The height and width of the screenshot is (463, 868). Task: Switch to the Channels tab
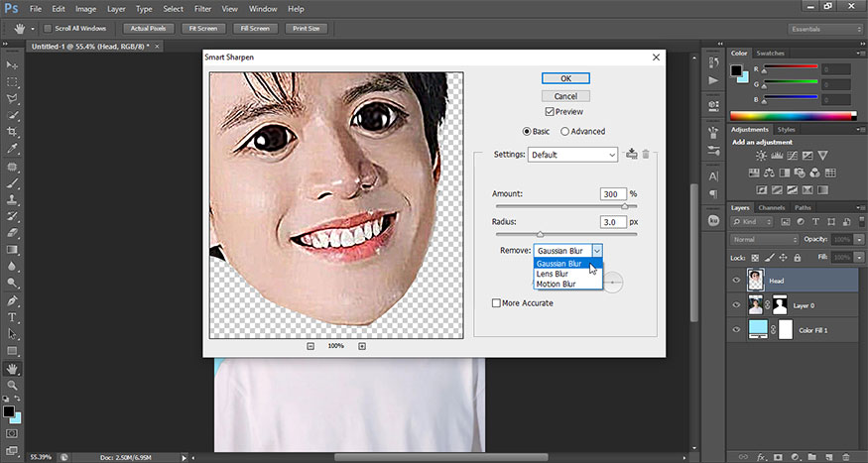771,207
